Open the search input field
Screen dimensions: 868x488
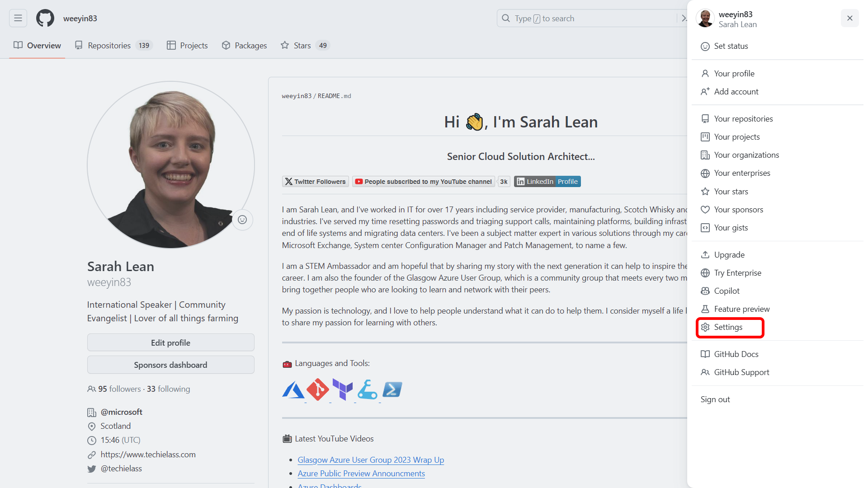pyautogui.click(x=588, y=19)
